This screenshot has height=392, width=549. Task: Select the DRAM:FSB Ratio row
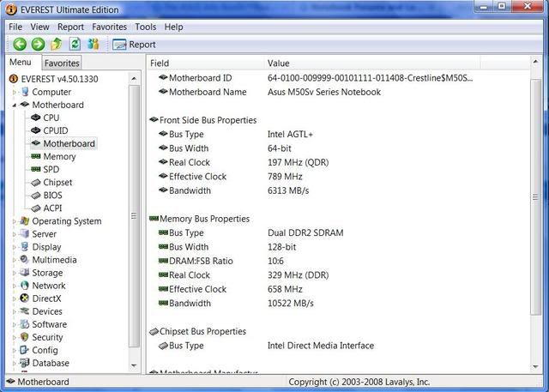pos(221,261)
